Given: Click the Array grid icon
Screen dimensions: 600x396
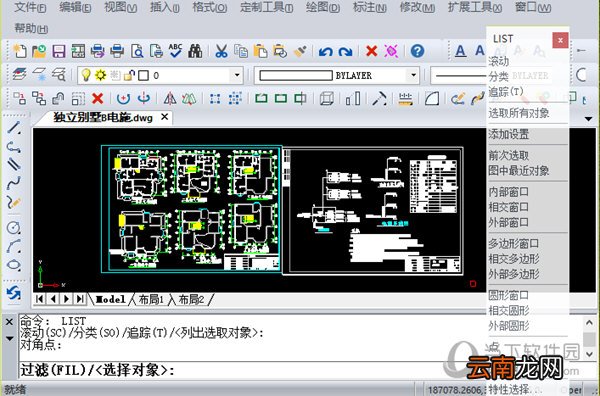Looking at the screenshot, I should (235, 99).
